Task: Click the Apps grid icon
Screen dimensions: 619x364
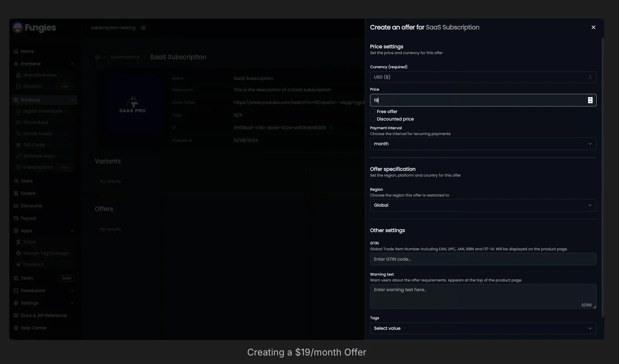Action: tap(16, 231)
